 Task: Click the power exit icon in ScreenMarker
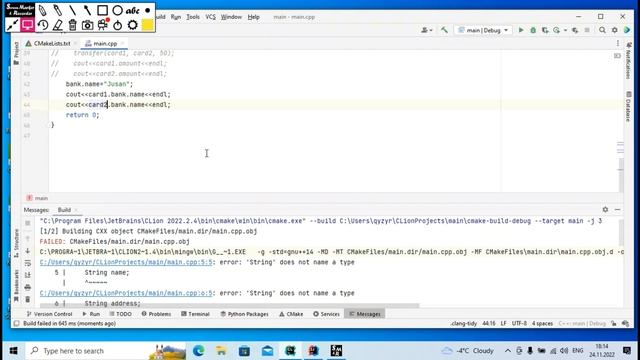click(x=117, y=25)
